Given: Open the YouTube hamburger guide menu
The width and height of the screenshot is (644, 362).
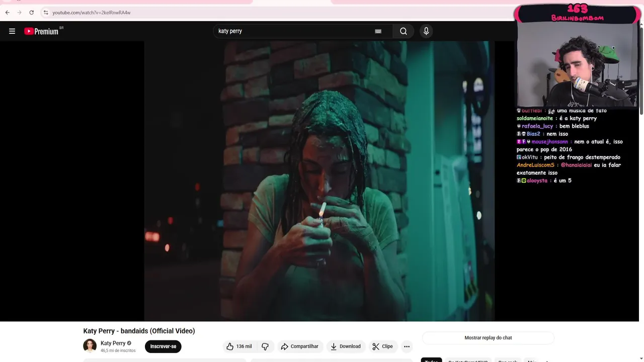Looking at the screenshot, I should coord(12,31).
